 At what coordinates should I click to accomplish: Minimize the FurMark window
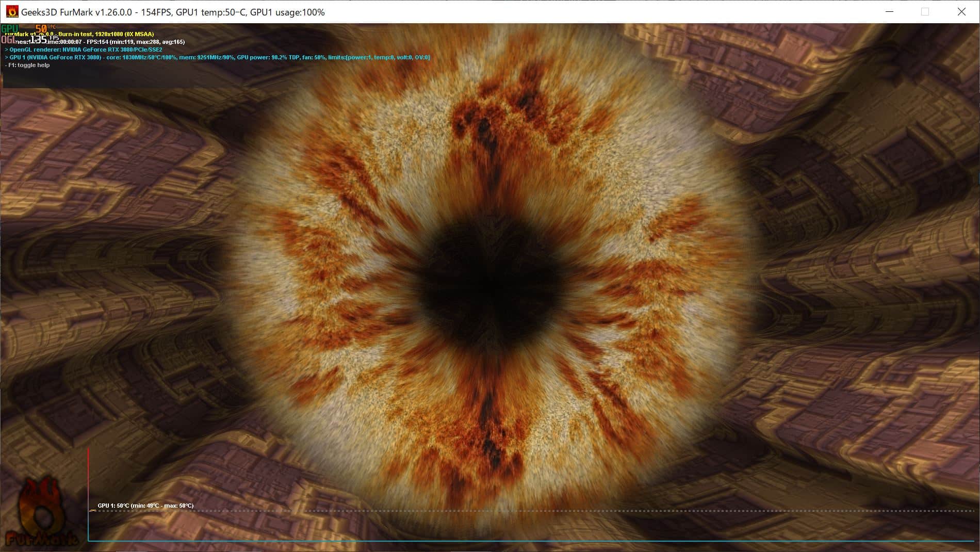point(889,12)
